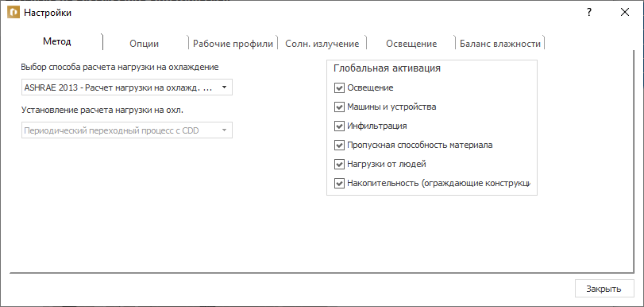The image size is (644, 307).
Task: Toggle the Машины и устройства checkbox
Action: click(339, 107)
